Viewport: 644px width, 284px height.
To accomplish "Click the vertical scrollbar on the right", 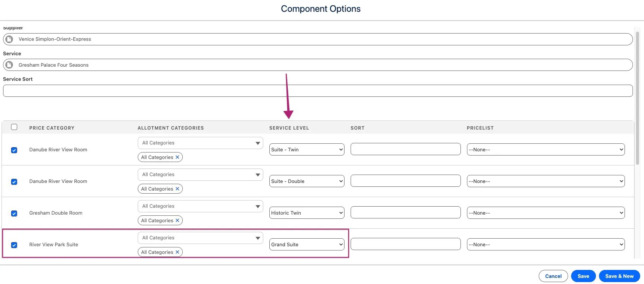I will [x=637, y=99].
